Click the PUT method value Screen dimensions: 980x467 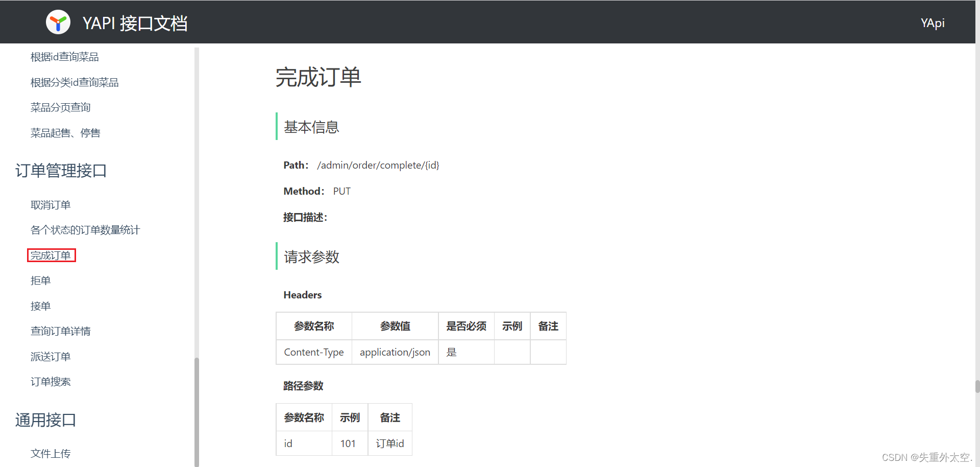tap(342, 191)
